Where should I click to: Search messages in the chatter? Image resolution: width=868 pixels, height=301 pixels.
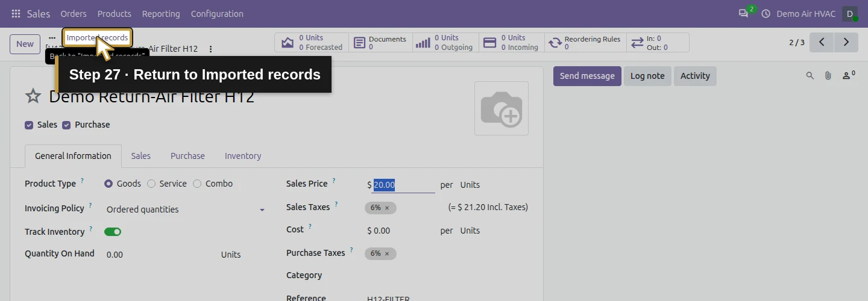[x=810, y=76]
